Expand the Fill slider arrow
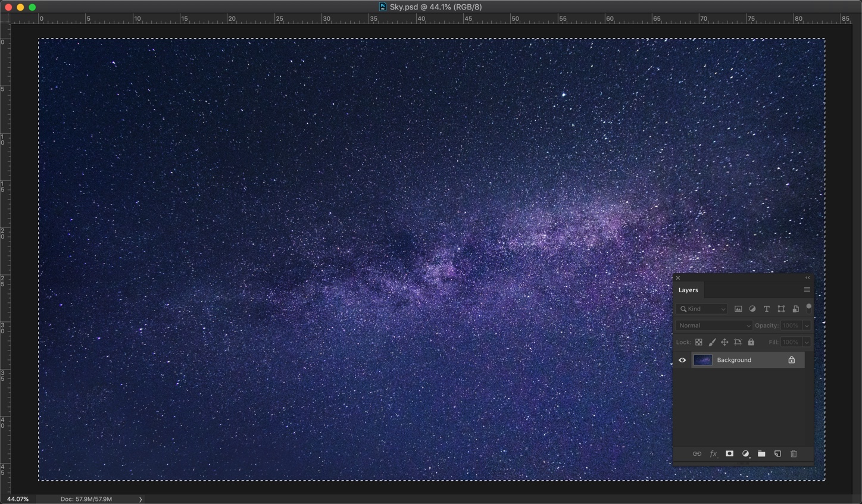This screenshot has height=504, width=862. (807, 342)
